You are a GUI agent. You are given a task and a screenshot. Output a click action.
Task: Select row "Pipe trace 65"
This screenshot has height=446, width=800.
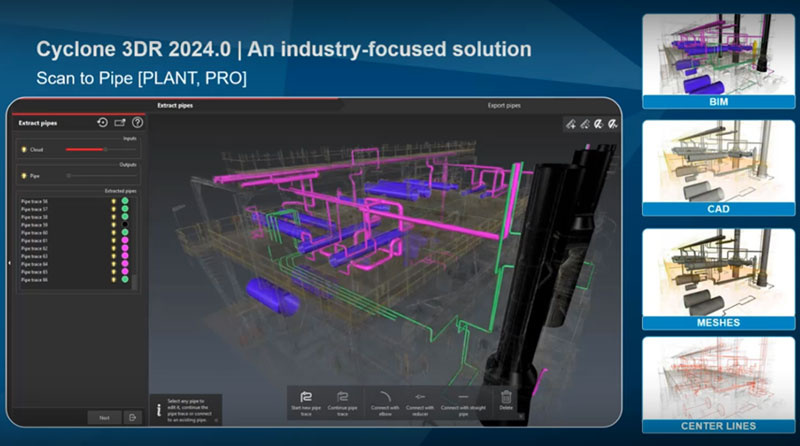[74, 272]
